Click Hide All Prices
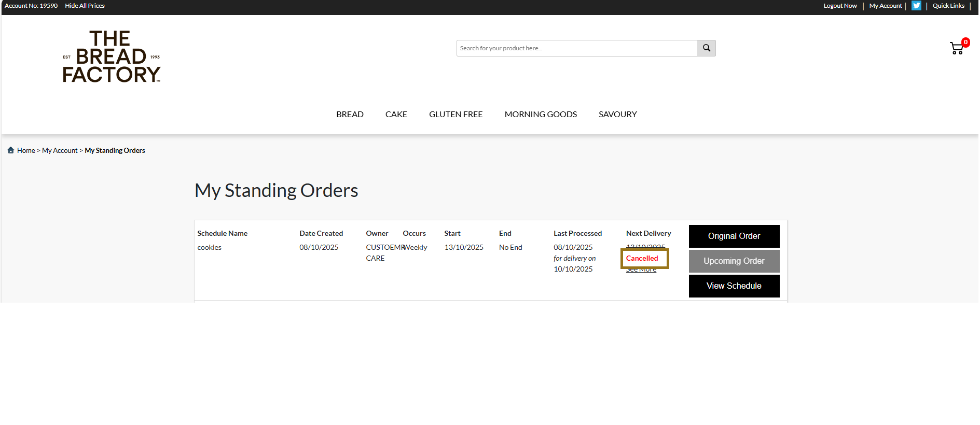 [x=85, y=6]
